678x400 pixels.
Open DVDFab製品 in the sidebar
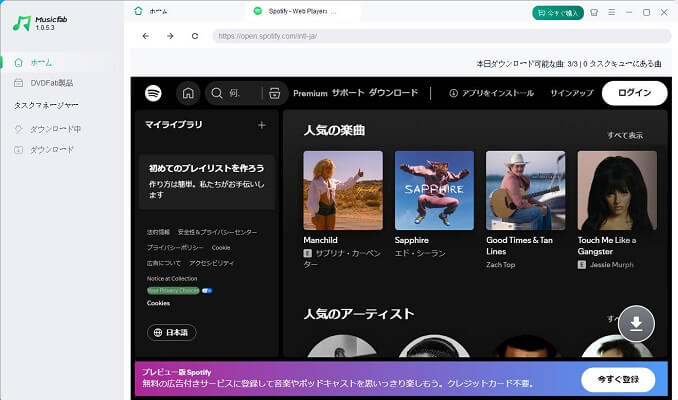click(x=43, y=83)
